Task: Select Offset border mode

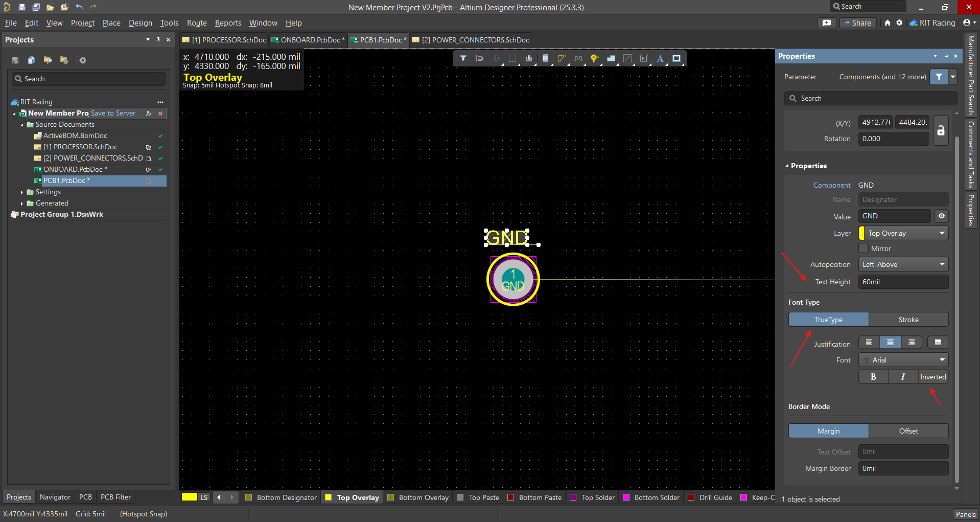Action: [908, 431]
